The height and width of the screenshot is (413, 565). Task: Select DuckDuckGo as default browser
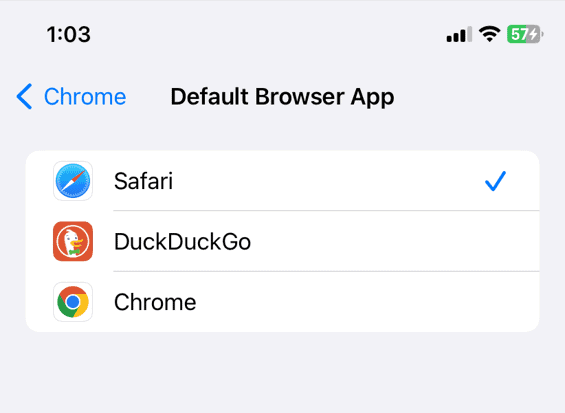[282, 241]
